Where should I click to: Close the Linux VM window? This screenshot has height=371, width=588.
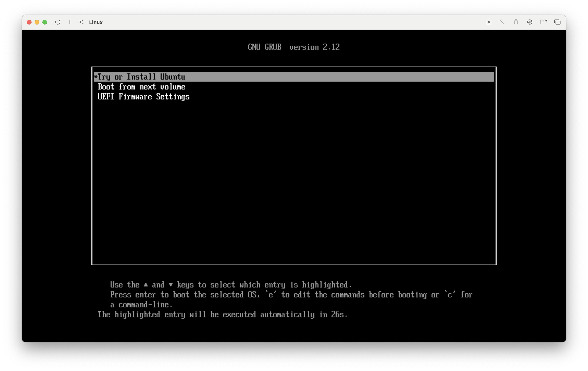pyautogui.click(x=29, y=22)
